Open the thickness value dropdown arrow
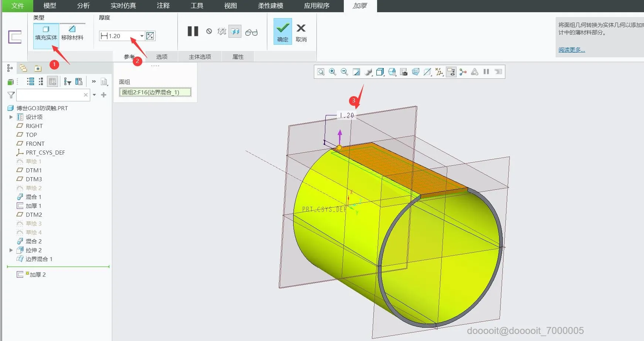644x341 pixels. tap(142, 36)
